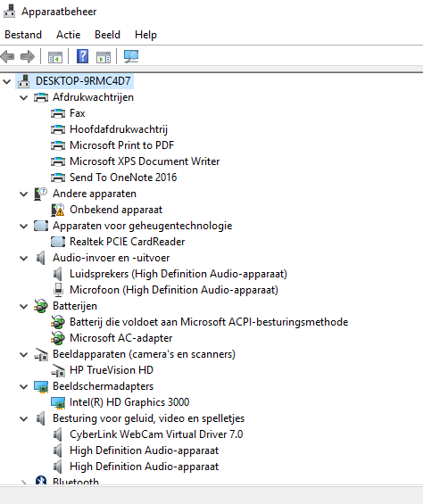The height and width of the screenshot is (504, 423).
Task: Collapse the Beeldschermadapters category
Action: 24,387
